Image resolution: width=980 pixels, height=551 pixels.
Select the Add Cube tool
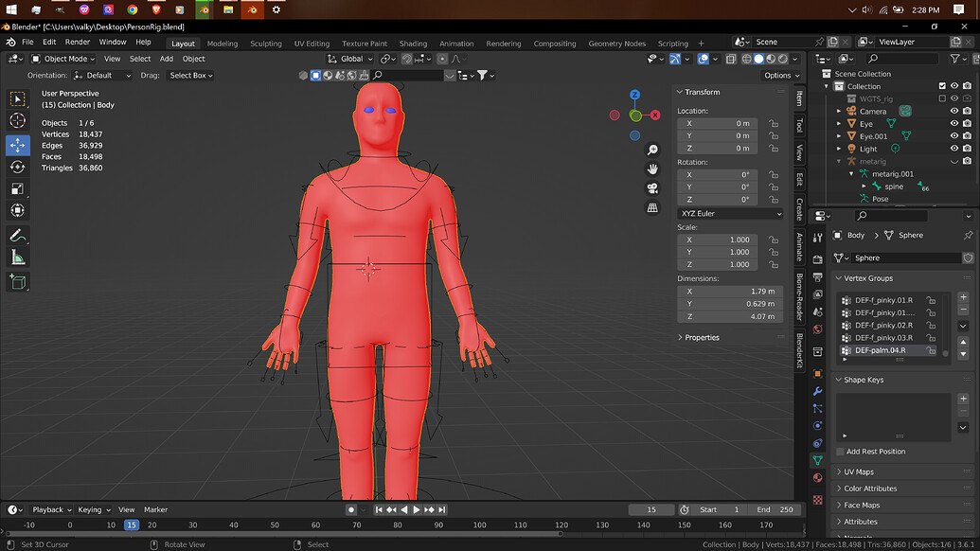pos(17,282)
